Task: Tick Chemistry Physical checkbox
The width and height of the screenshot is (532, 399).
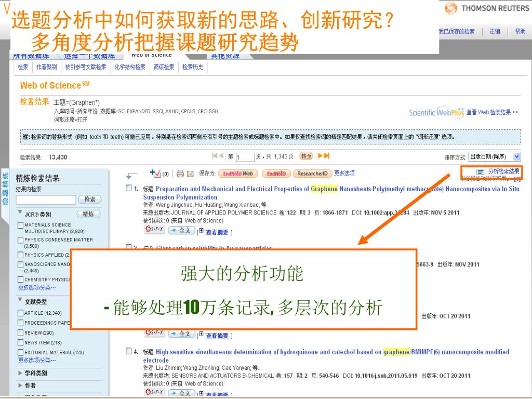Action: coord(20,280)
